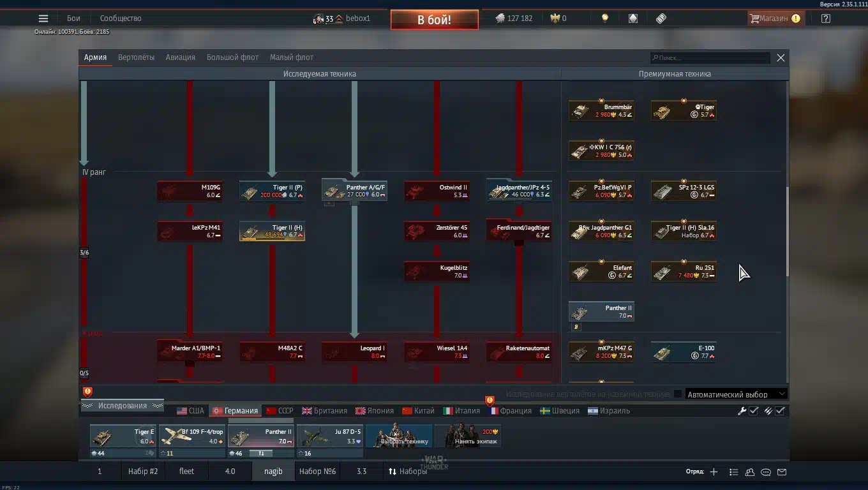Image resolution: width=868 pixels, height=490 pixels.
Task: Open the squadron people icon
Action: [750, 472]
